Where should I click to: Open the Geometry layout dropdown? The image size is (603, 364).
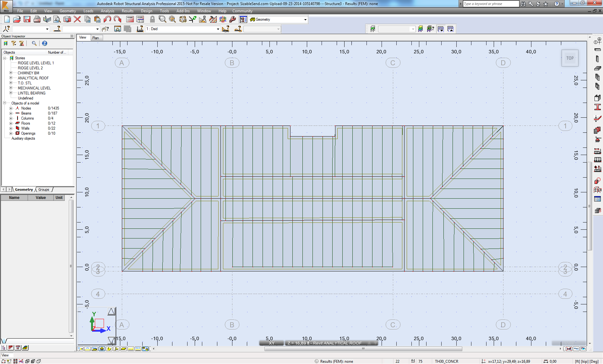click(x=305, y=19)
